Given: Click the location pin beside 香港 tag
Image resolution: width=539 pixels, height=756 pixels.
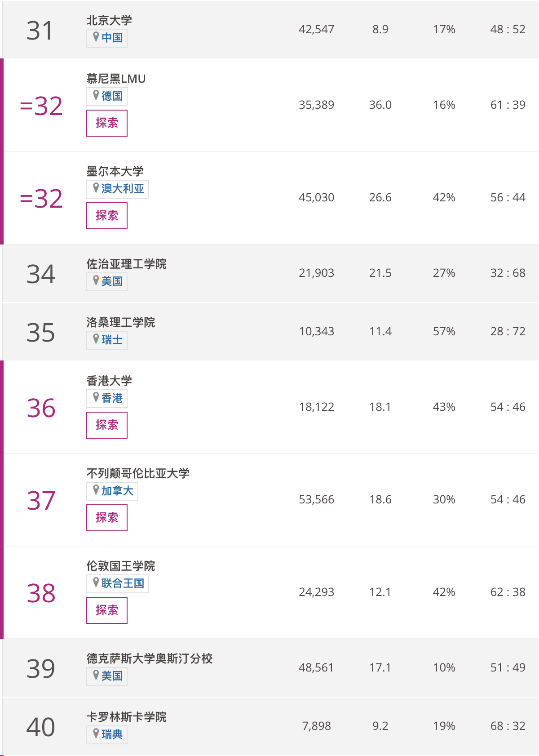Looking at the screenshot, I should 96,397.
